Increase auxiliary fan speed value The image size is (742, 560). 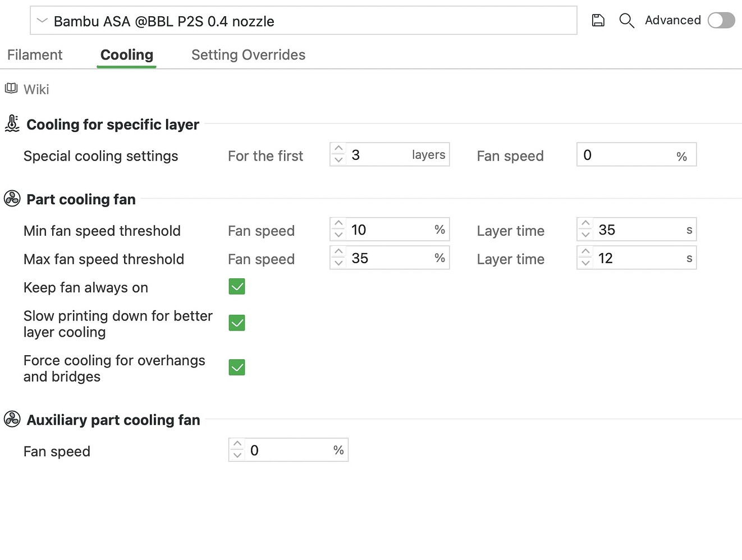(x=237, y=444)
